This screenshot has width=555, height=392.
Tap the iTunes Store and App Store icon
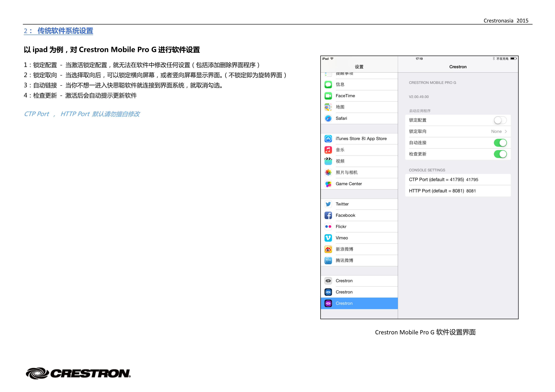click(x=328, y=139)
